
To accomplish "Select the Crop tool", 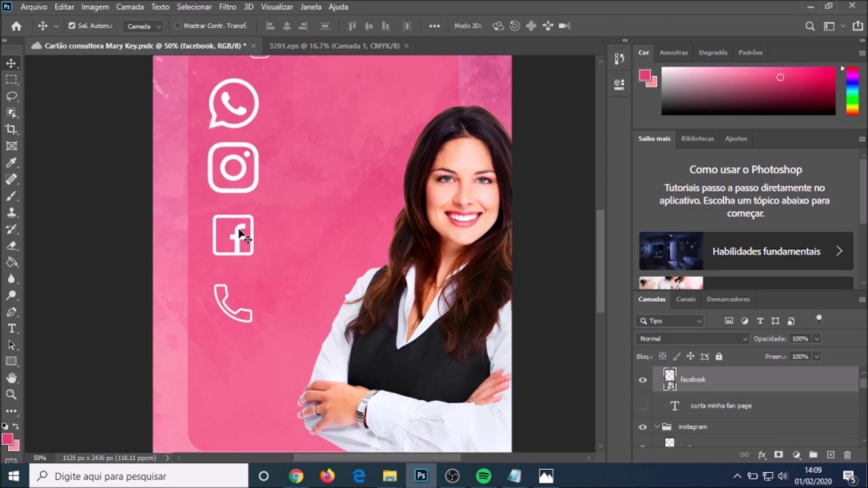I will (12, 129).
